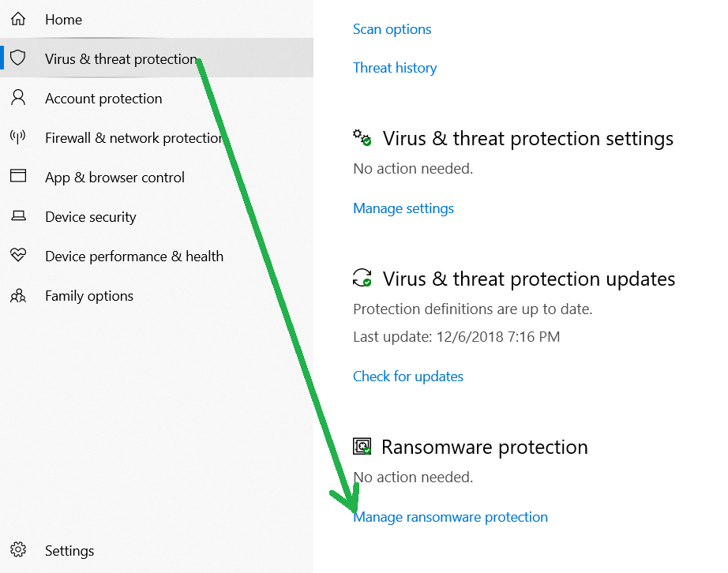
Task: Click the Device performance & health heart icon
Action: pyautogui.click(x=18, y=256)
